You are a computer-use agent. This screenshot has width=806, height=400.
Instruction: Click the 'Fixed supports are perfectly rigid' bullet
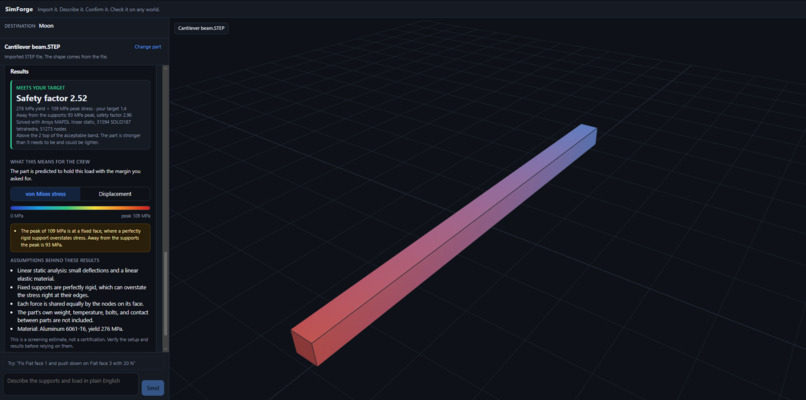pyautogui.click(x=80, y=291)
